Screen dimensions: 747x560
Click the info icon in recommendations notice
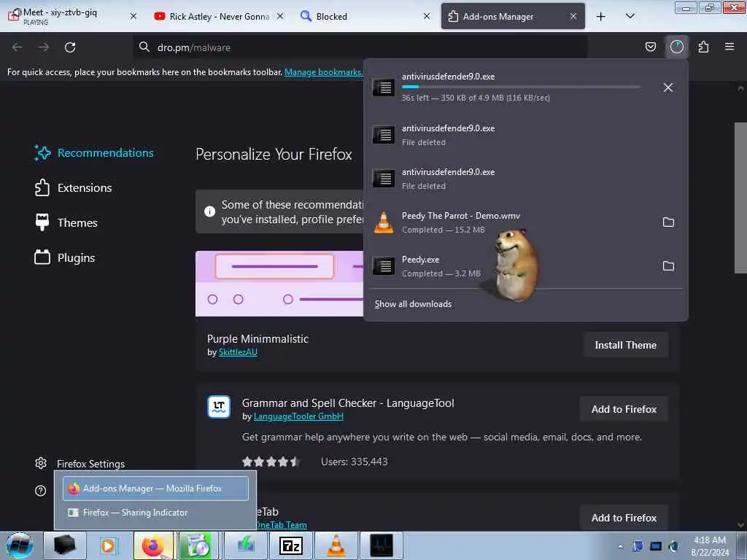[x=209, y=211]
